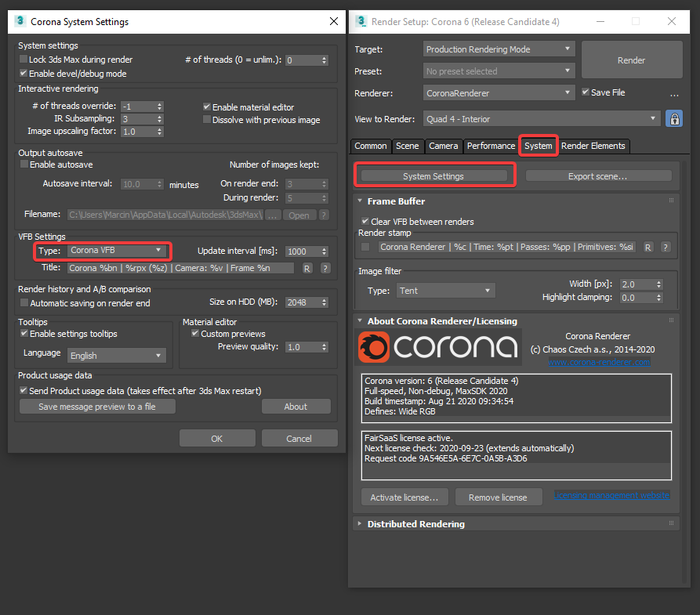Enable Automatic saving on render end
700x615 pixels.
[24, 302]
